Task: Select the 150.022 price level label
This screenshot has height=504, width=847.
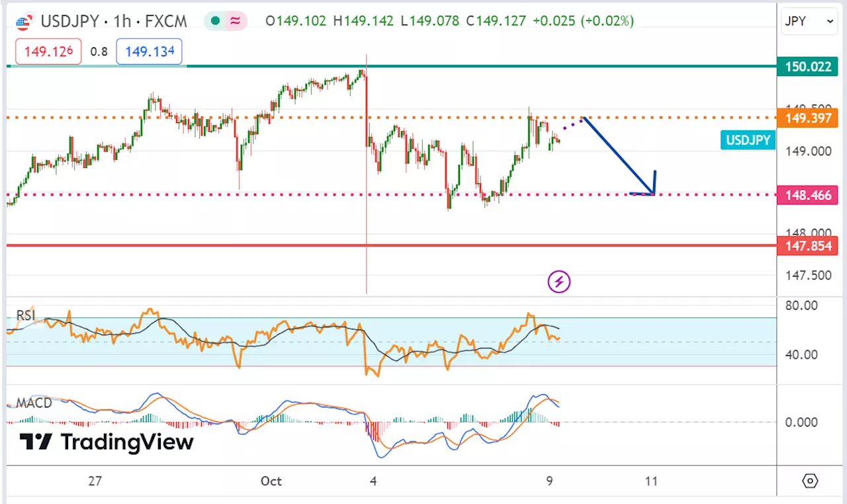Action: coord(808,66)
